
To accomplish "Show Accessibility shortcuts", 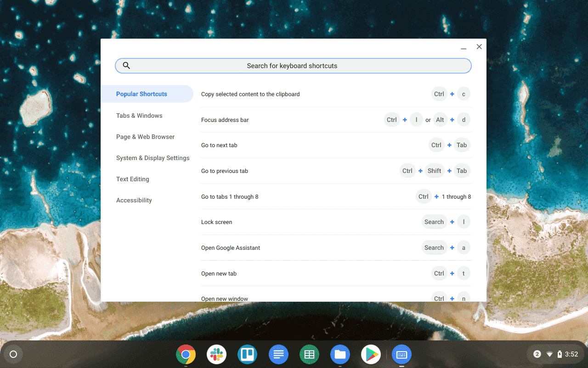I will tap(134, 200).
